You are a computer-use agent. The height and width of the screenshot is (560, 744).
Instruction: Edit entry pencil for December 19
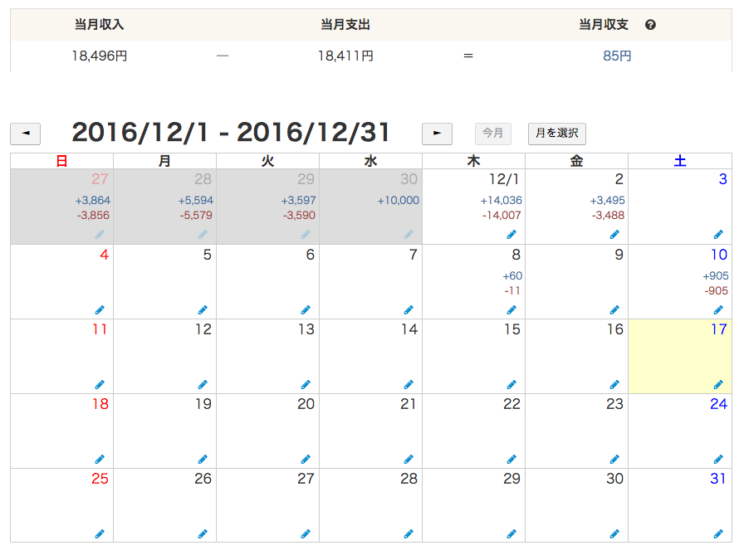tap(203, 459)
